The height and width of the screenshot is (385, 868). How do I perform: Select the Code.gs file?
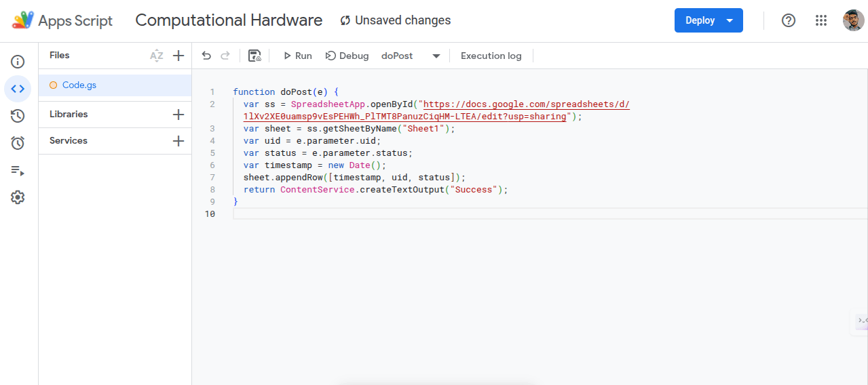79,85
